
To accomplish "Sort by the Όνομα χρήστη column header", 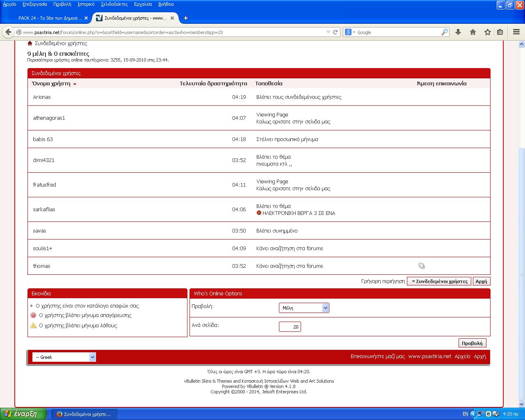I will [51, 83].
